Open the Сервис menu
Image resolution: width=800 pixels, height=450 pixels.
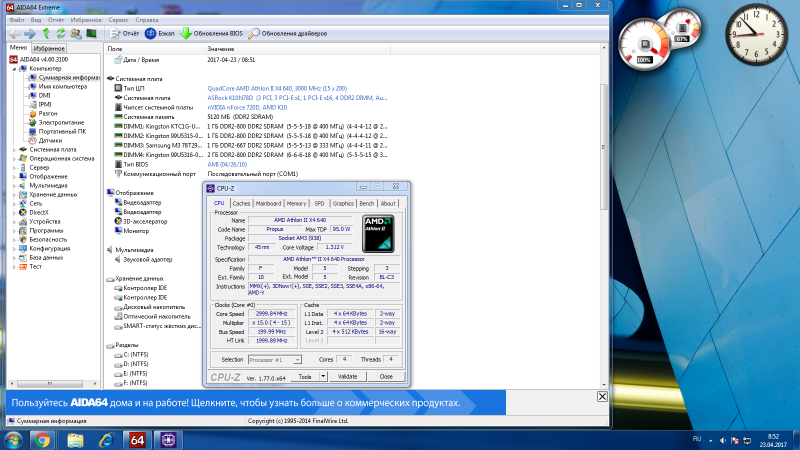[x=118, y=19]
